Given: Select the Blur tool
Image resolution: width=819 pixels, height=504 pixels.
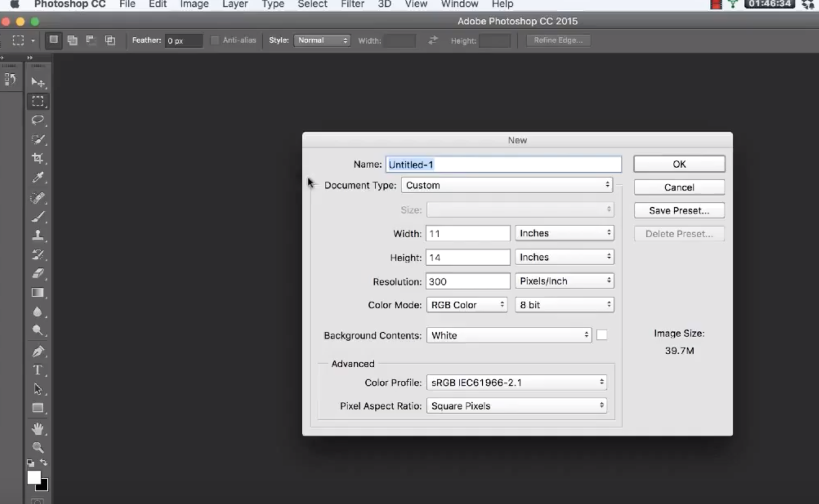Looking at the screenshot, I should point(38,312).
